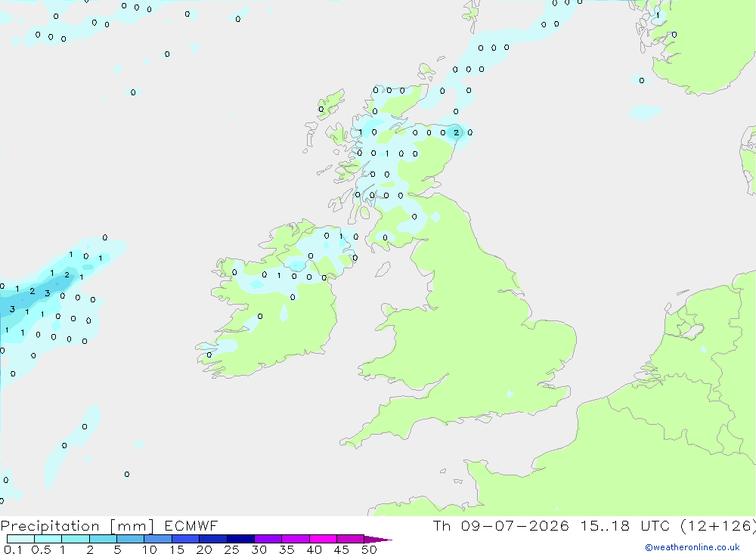Image resolution: width=756 pixels, height=554 pixels.
Task: Click the "40" legend scale label
Action: [314, 549]
